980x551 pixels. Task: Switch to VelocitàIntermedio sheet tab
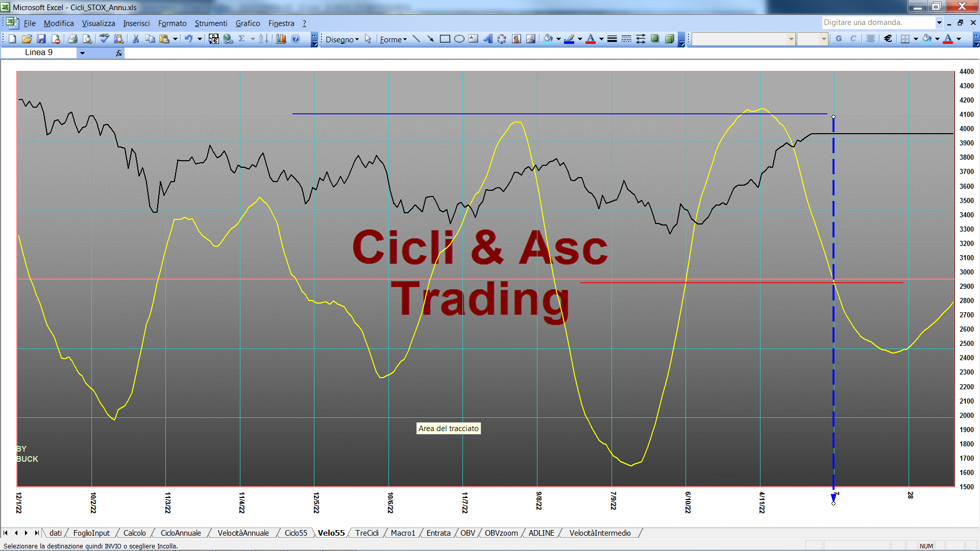[600, 533]
